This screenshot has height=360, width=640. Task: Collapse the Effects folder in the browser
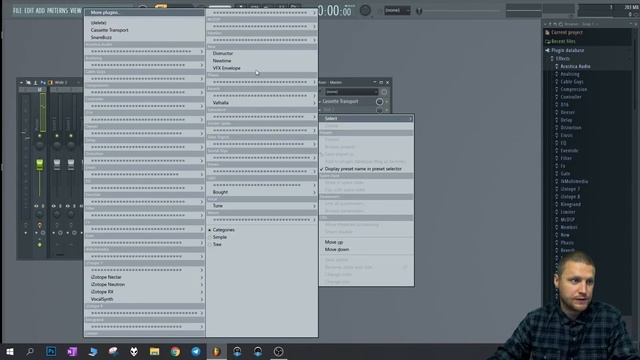click(562, 58)
